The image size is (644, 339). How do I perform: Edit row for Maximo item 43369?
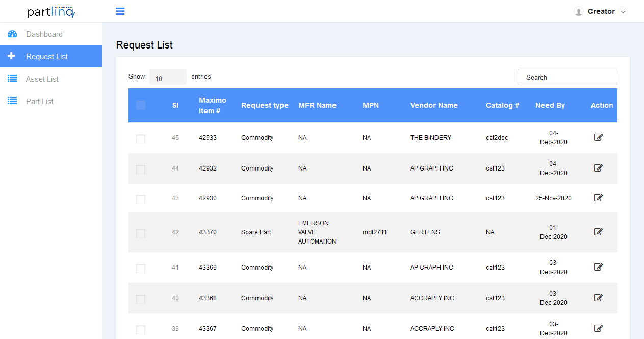(598, 267)
